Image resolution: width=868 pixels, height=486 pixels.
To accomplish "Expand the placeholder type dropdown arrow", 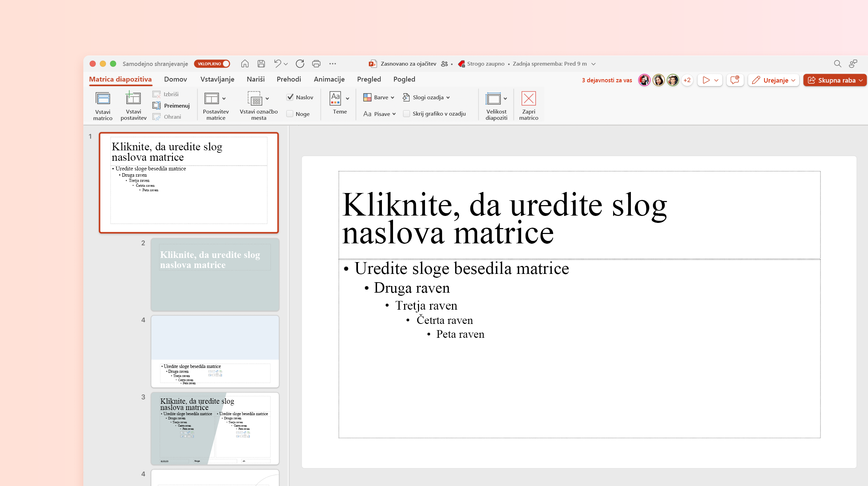I will tap(267, 99).
